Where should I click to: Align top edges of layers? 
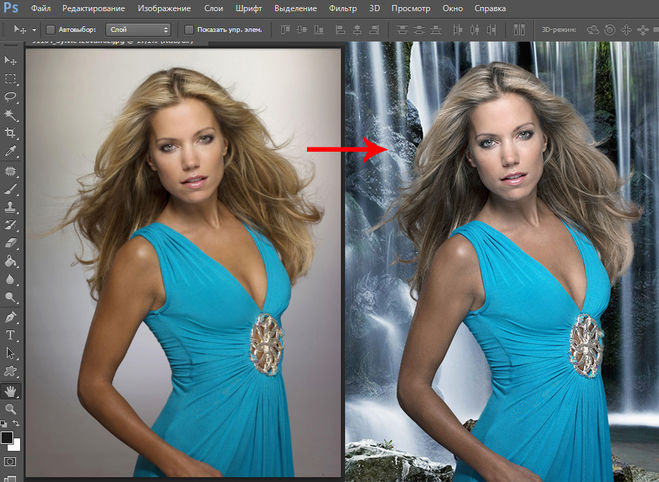285,30
